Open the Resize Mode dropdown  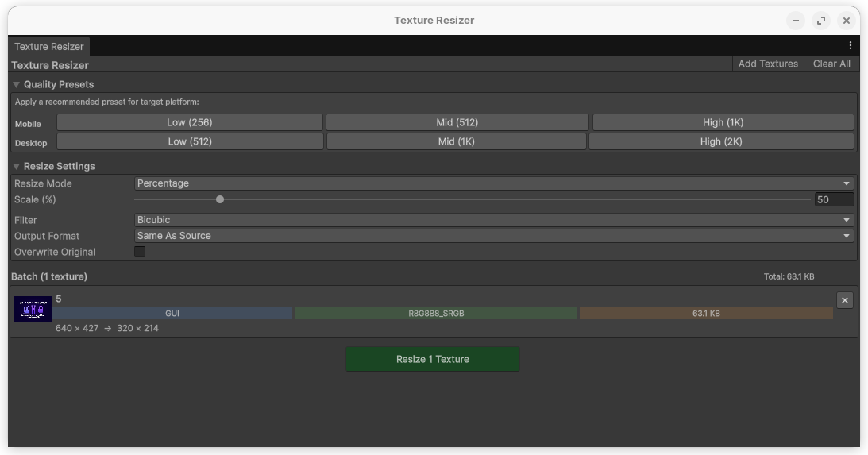(493, 183)
